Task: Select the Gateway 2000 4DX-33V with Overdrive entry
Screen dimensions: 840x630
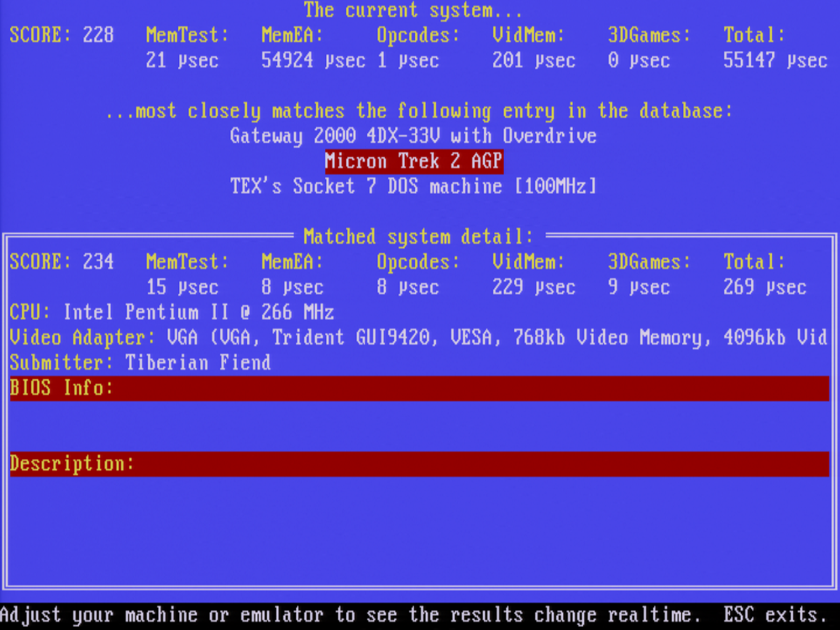Action: [413, 136]
